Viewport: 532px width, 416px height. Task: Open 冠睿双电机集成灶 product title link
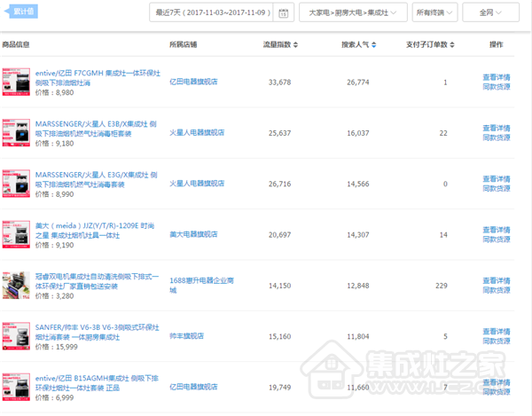tap(97, 282)
